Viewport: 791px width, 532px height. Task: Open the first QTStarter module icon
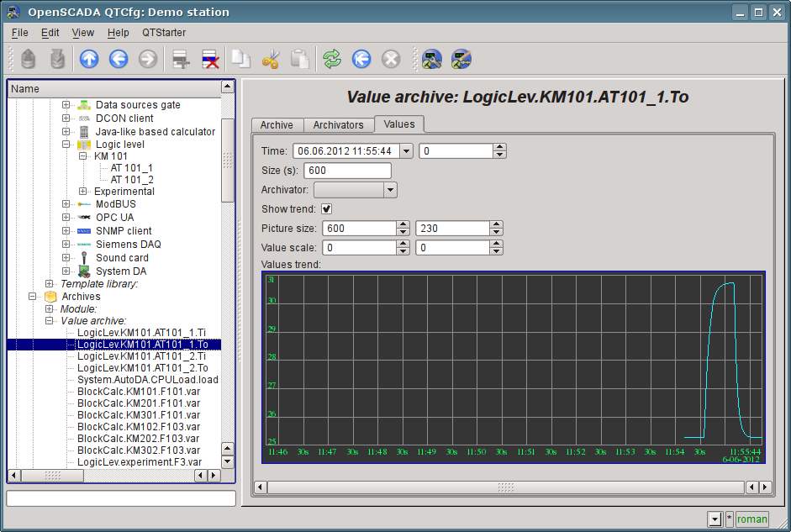coord(432,59)
